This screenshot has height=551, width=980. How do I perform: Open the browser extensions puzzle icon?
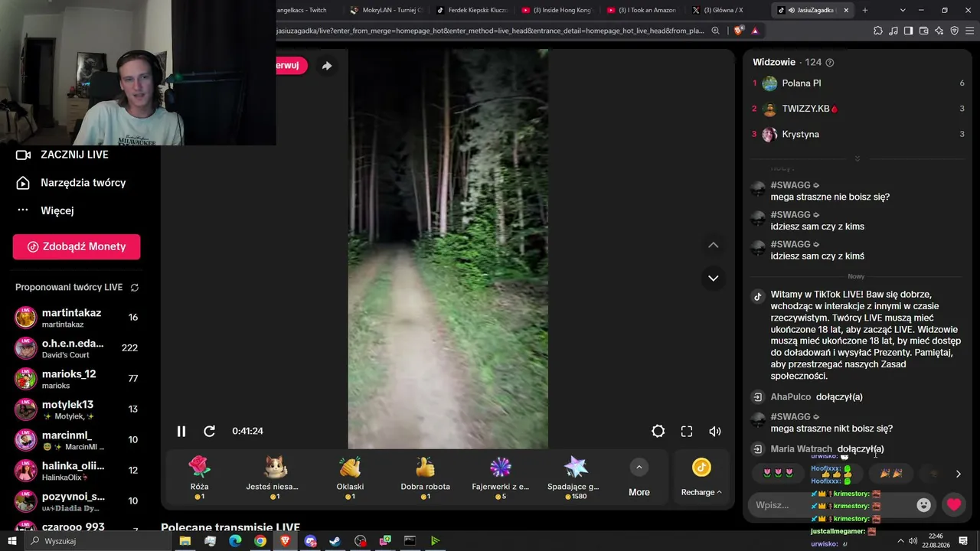(878, 31)
